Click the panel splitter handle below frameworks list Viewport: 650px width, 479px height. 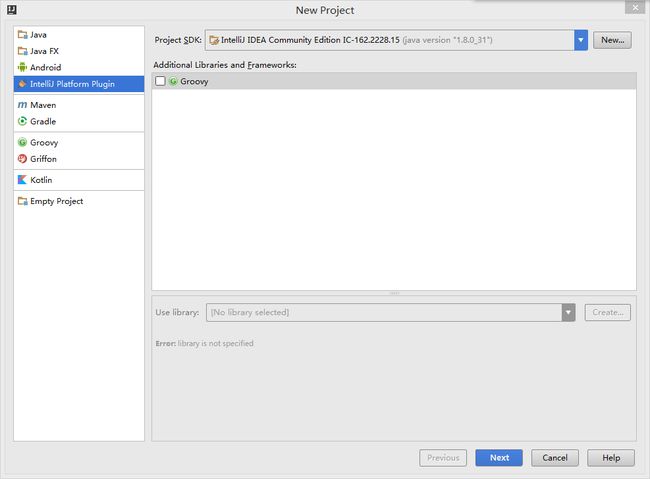coord(394,293)
